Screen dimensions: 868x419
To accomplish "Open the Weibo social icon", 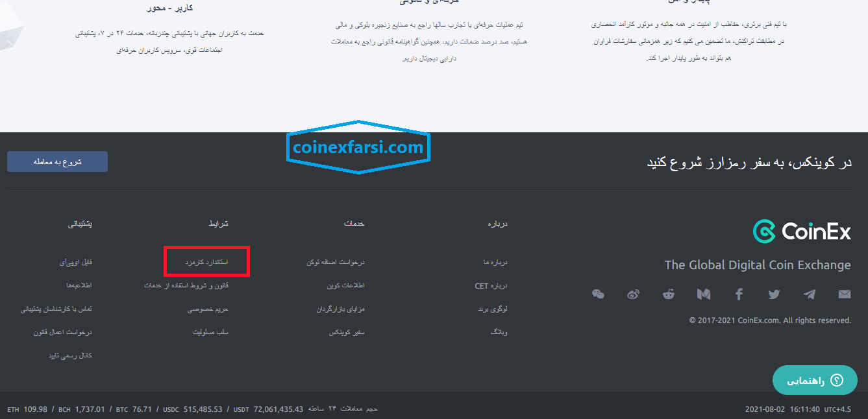I will (633, 294).
